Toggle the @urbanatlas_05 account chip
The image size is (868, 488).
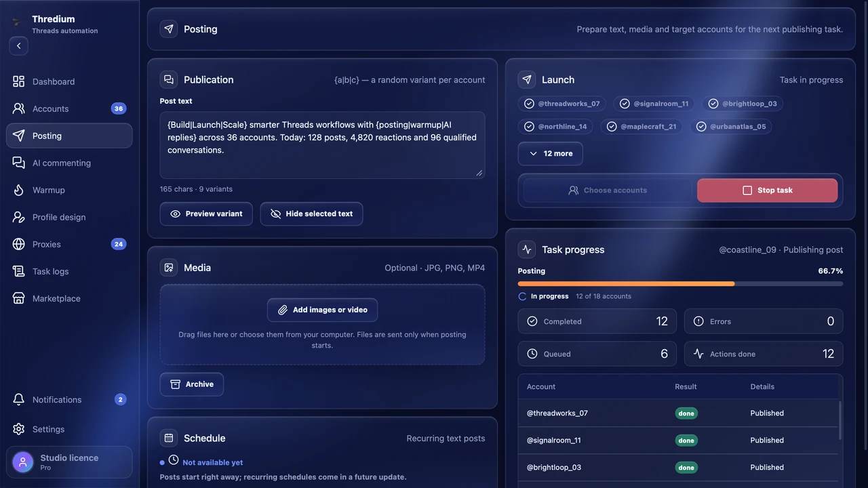pos(731,127)
